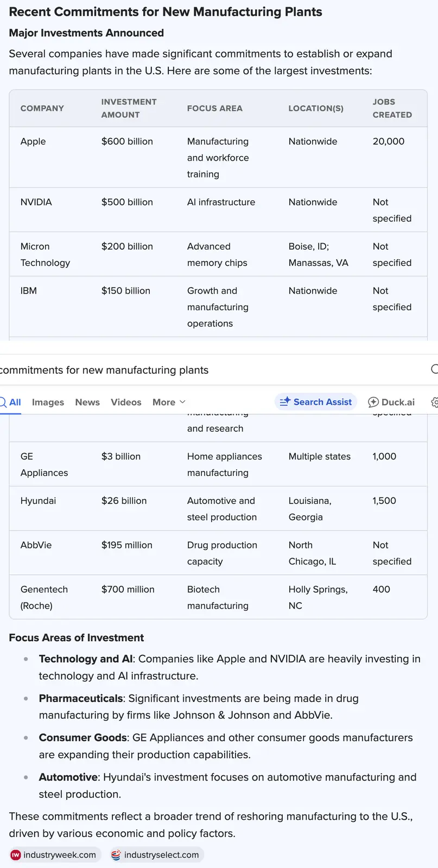Open the industryselect.com source link
Image resolution: width=438 pixels, height=868 pixels.
tap(161, 855)
